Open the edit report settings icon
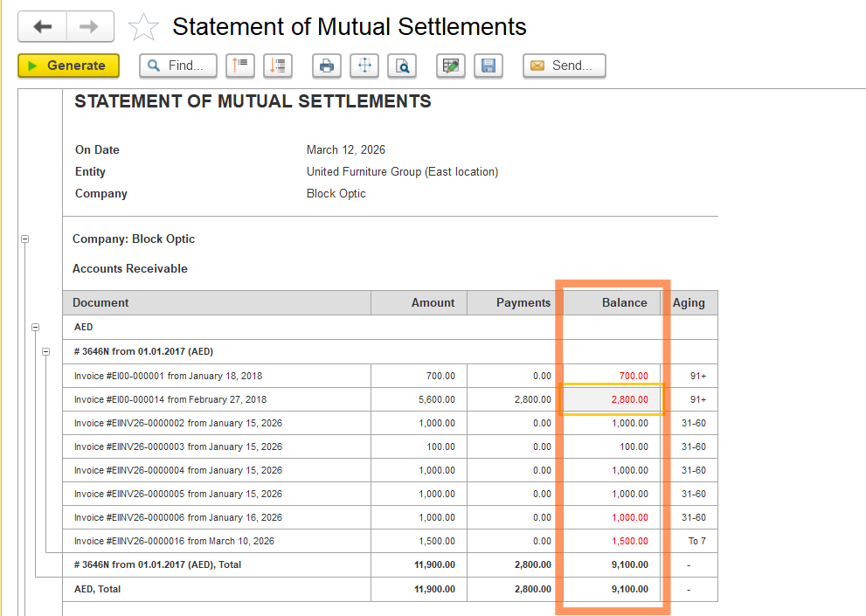Screen dimensions: 866x616 click(x=451, y=66)
